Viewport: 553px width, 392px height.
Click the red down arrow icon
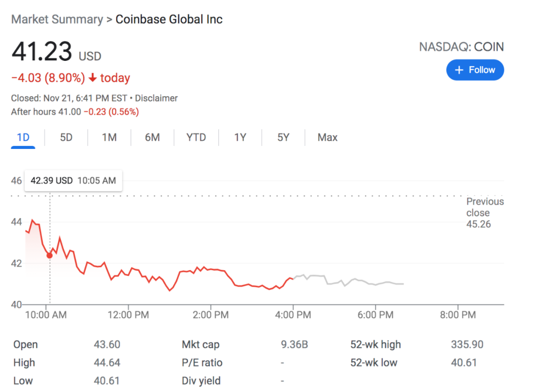[93, 78]
